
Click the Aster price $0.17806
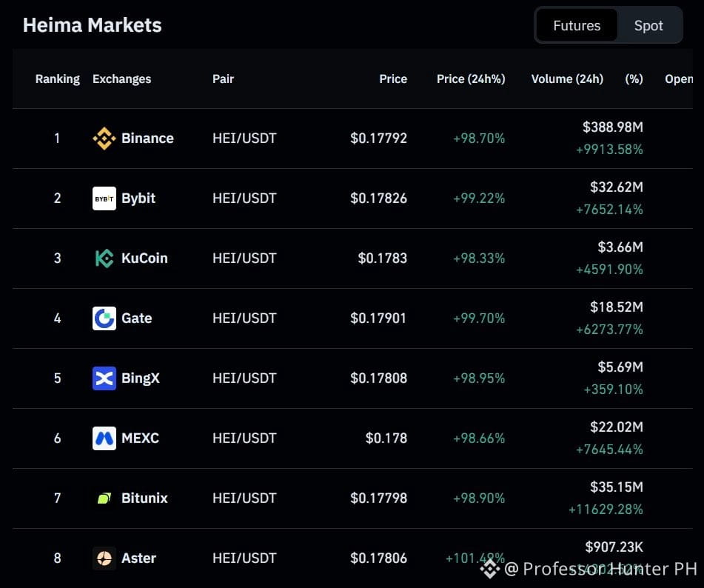click(378, 558)
